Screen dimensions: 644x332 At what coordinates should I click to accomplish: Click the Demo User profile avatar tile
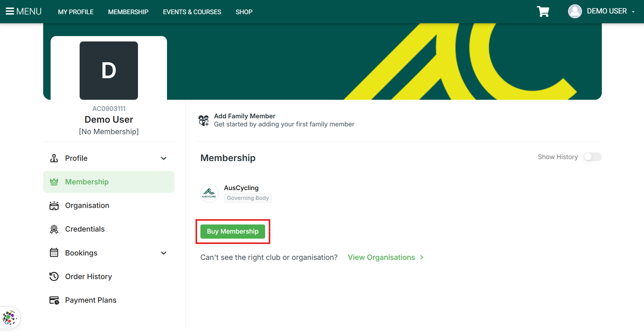[109, 70]
